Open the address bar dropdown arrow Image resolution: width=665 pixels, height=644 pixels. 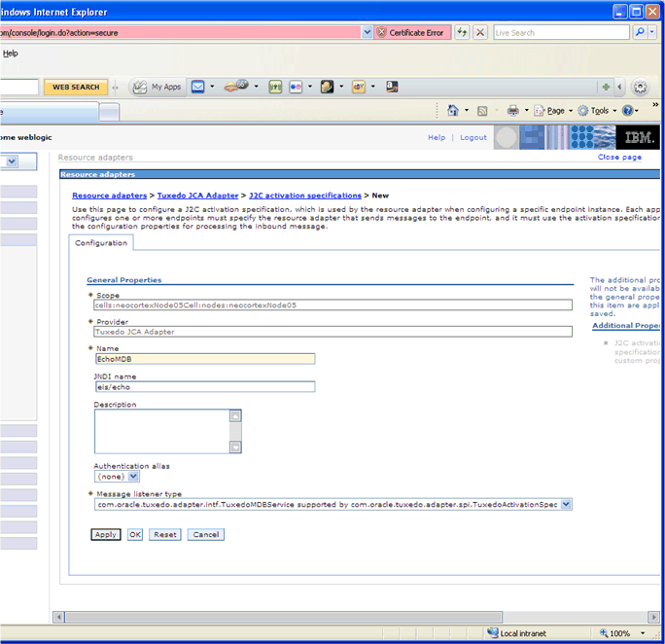click(367, 32)
